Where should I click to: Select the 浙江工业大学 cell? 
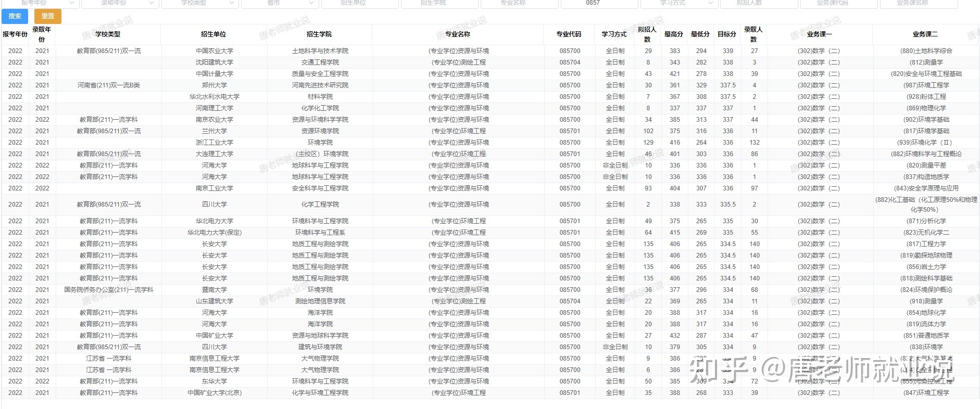coord(214,143)
